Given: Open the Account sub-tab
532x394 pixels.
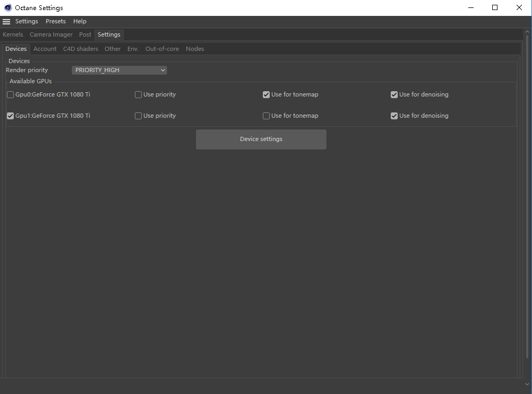Looking at the screenshot, I should 45,49.
